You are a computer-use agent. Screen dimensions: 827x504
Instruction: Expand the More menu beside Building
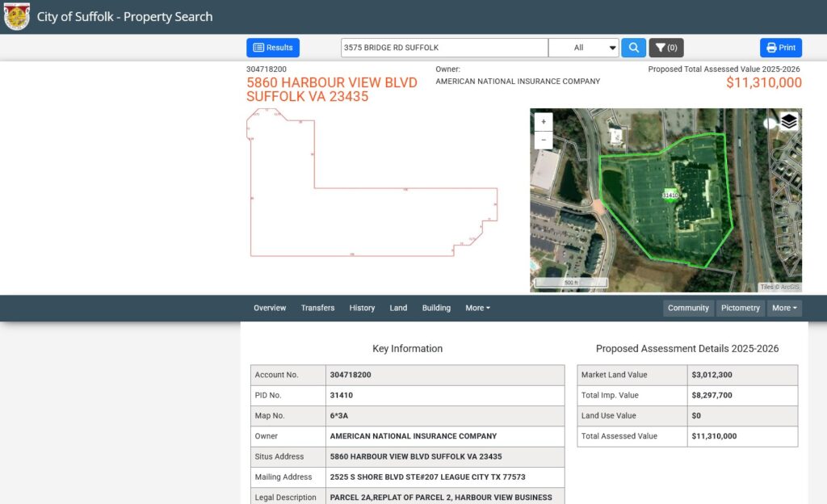pyautogui.click(x=477, y=308)
